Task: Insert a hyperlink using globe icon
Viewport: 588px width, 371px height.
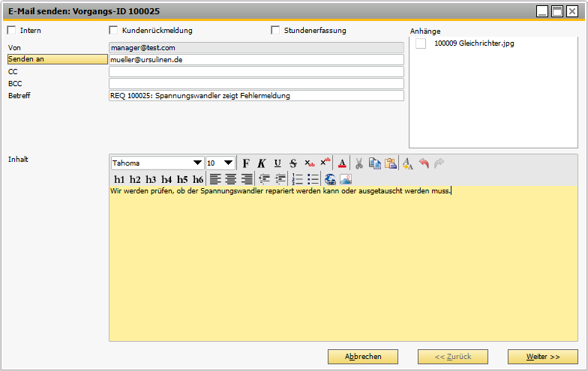Action: coord(331,179)
